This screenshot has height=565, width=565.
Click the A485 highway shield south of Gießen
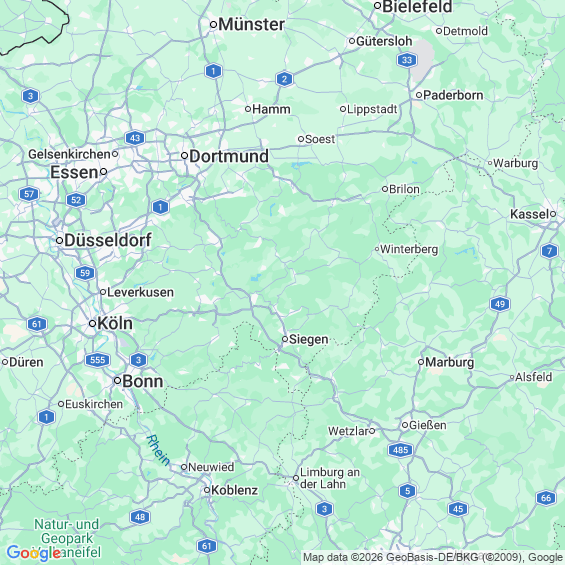(x=400, y=450)
